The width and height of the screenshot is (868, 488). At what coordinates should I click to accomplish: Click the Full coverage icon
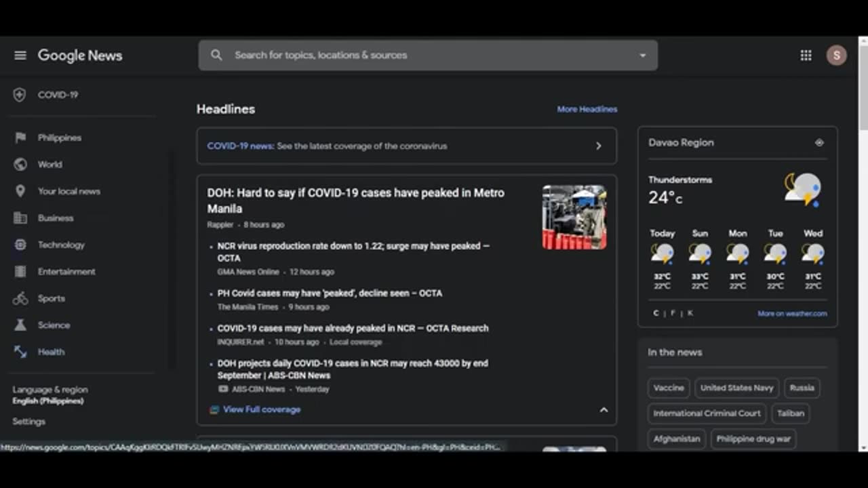[x=214, y=409]
